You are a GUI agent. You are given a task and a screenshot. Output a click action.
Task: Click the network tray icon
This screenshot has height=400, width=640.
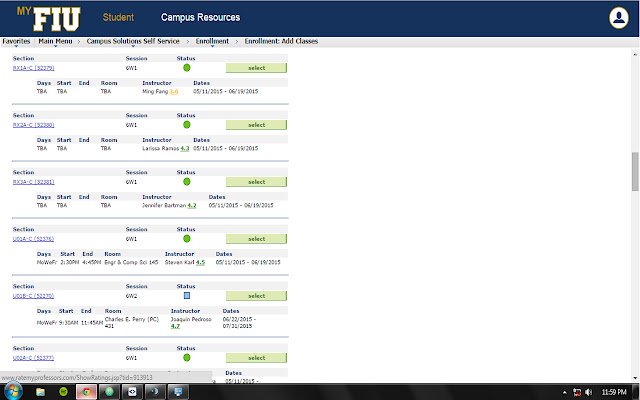[577, 392]
